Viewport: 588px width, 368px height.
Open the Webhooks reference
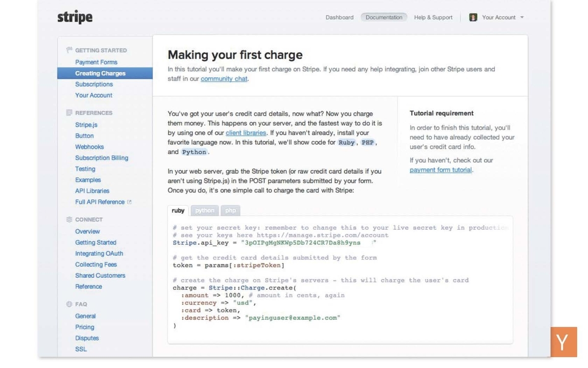pos(90,147)
